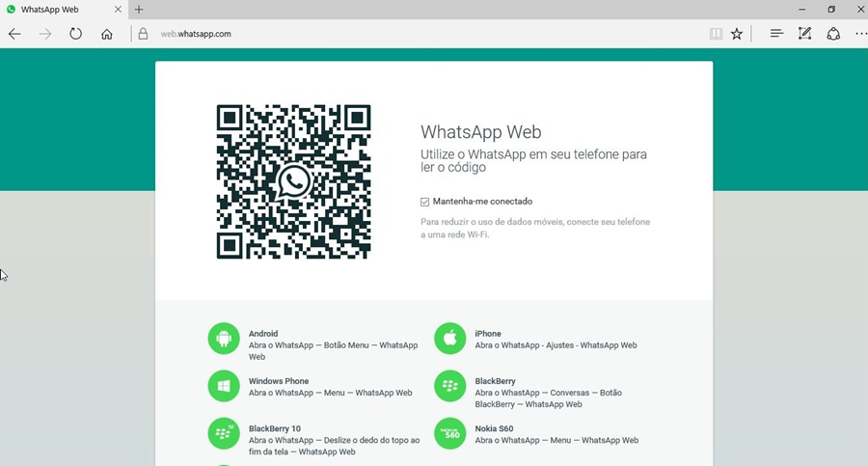
Task: Open a new tab with the plus button
Action: [139, 10]
